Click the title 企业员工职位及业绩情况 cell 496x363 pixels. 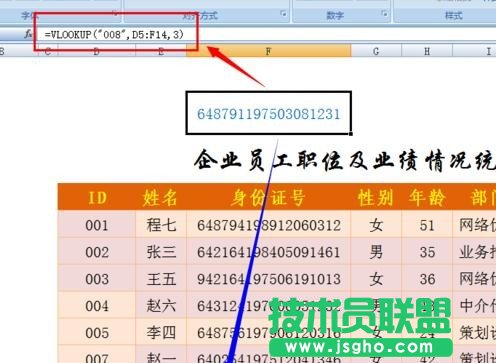tap(344, 161)
